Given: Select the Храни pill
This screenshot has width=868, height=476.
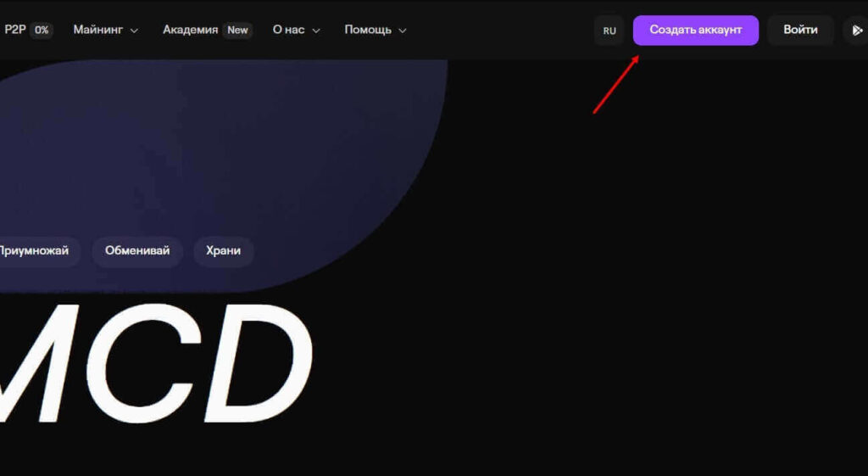Looking at the screenshot, I should point(223,251).
